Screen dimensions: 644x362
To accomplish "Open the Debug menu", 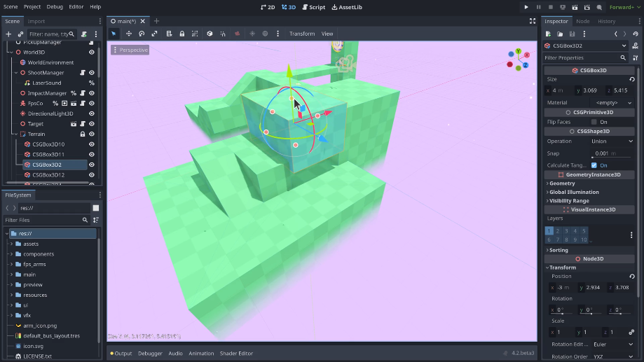I will (55, 6).
